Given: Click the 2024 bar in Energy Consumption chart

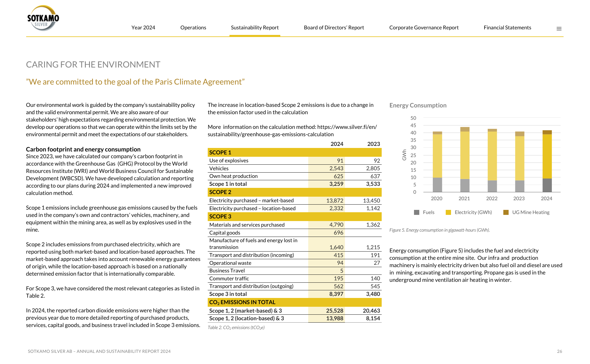Looking at the screenshot, I should [x=547, y=161].
